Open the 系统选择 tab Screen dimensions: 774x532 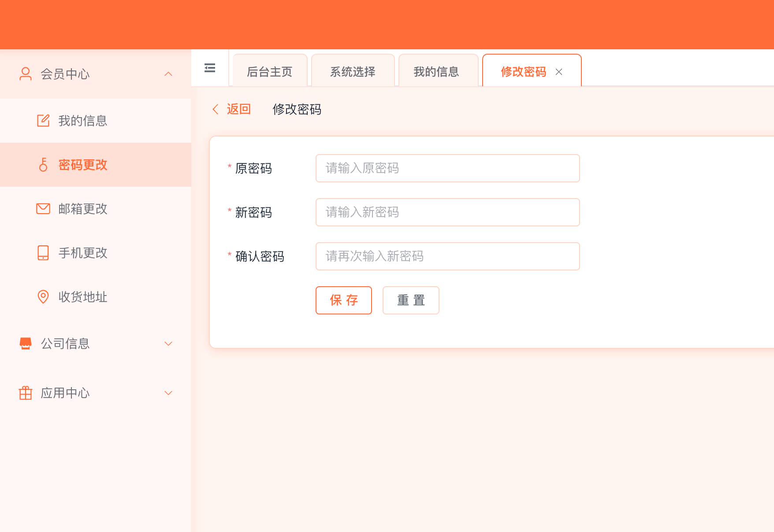(x=353, y=71)
